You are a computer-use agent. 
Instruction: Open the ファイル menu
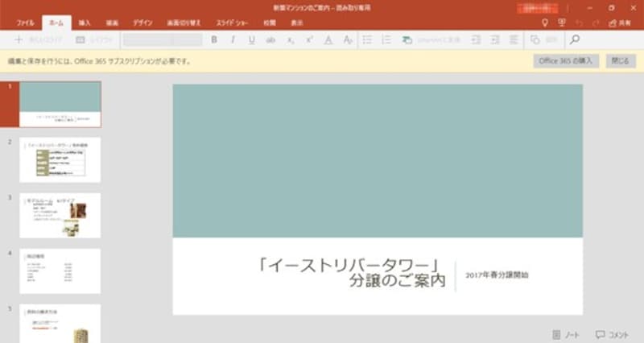click(25, 23)
